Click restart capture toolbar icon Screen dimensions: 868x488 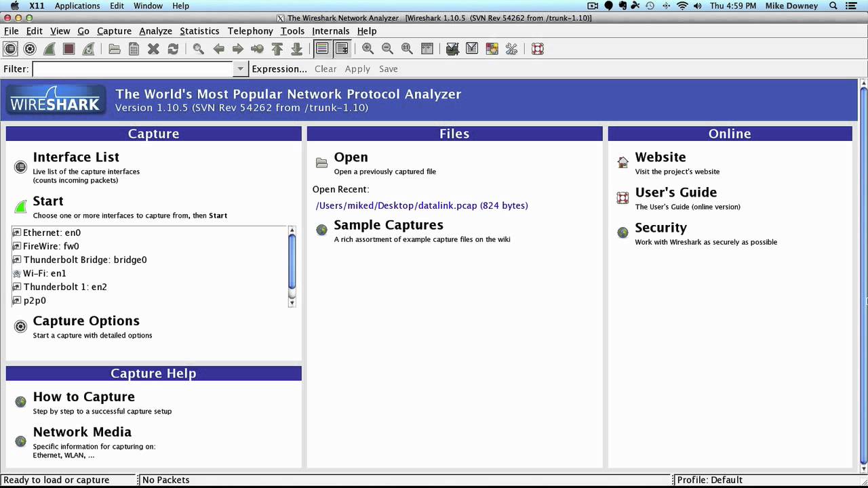pyautogui.click(x=88, y=49)
